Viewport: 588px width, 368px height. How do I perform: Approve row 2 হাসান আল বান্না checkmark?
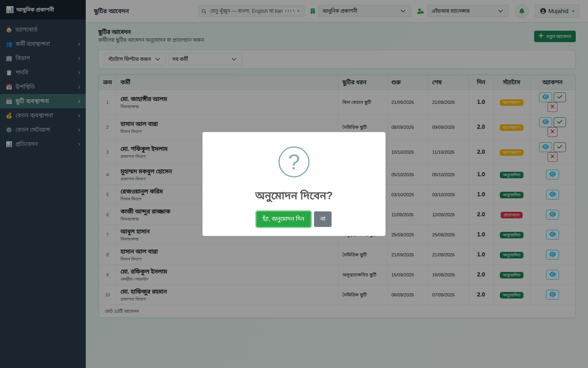(x=560, y=122)
